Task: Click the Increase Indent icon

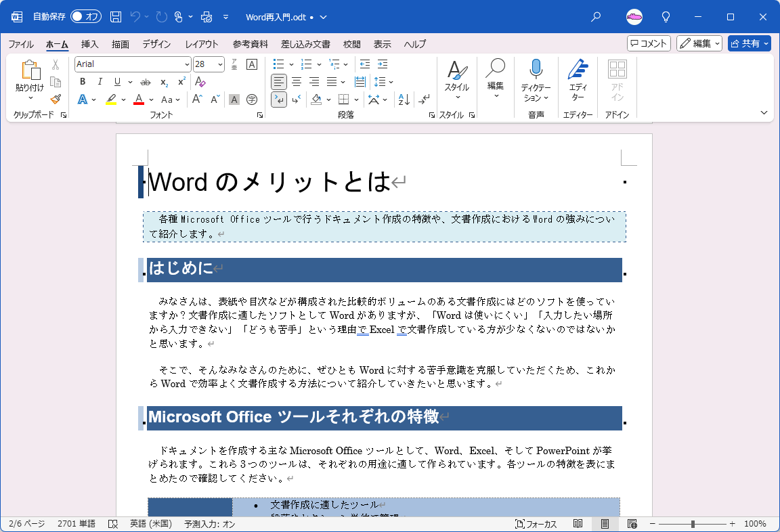Action: 383,64
